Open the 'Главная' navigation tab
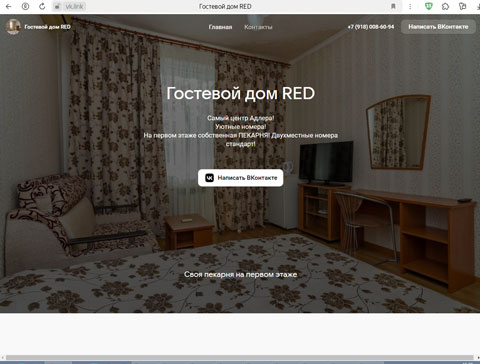 point(220,27)
